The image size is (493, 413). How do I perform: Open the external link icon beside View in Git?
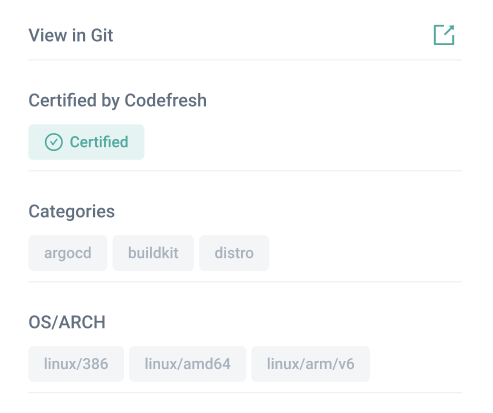pos(444,35)
